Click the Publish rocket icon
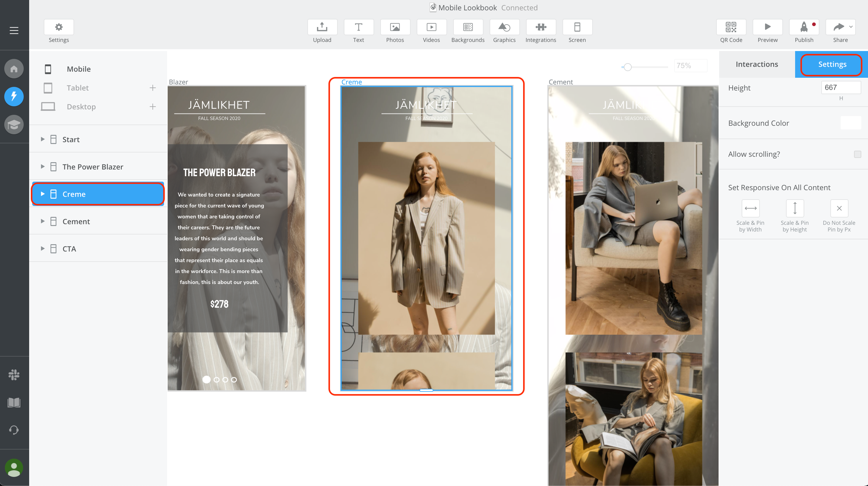This screenshot has height=486, width=868. coord(804,27)
